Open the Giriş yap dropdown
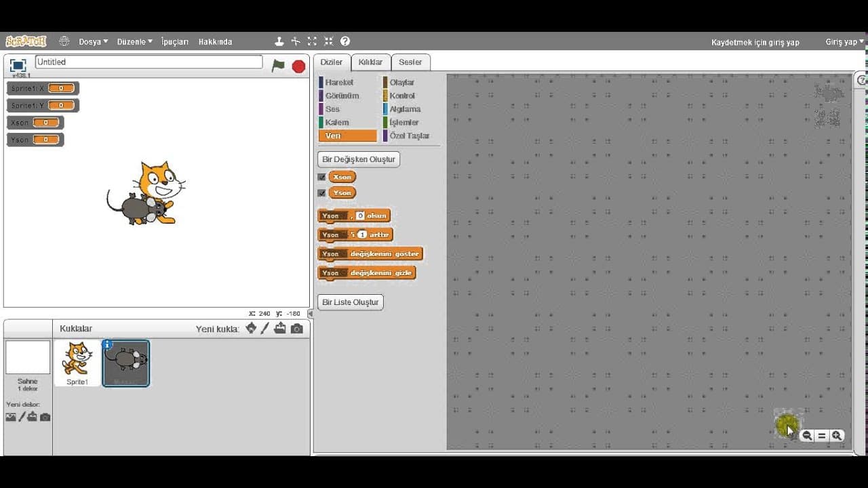This screenshot has height=488, width=868. pos(844,42)
